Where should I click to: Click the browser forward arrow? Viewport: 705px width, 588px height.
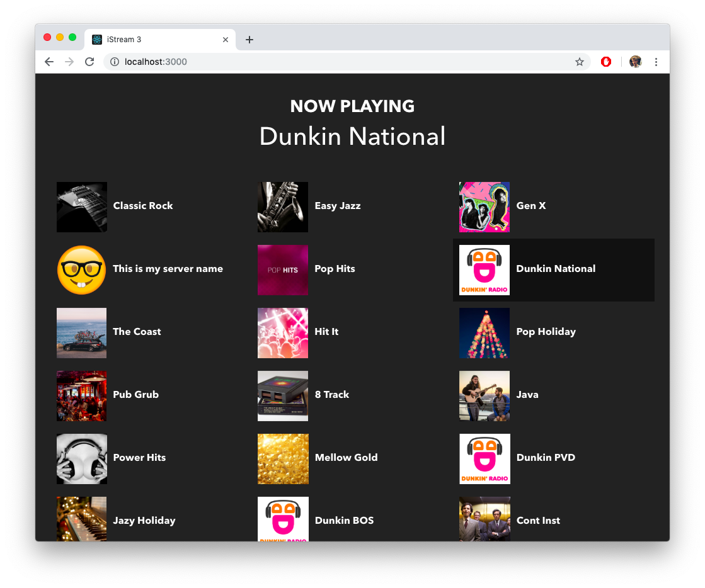coord(69,62)
